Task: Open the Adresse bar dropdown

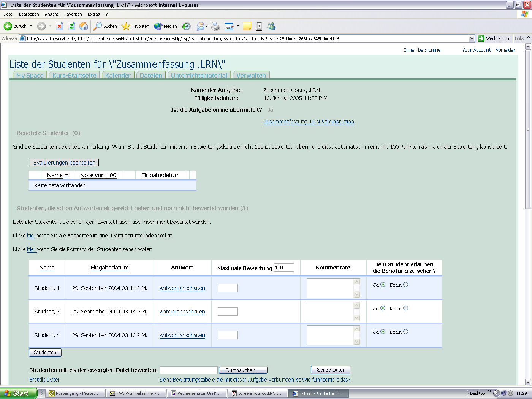Action: (x=472, y=38)
